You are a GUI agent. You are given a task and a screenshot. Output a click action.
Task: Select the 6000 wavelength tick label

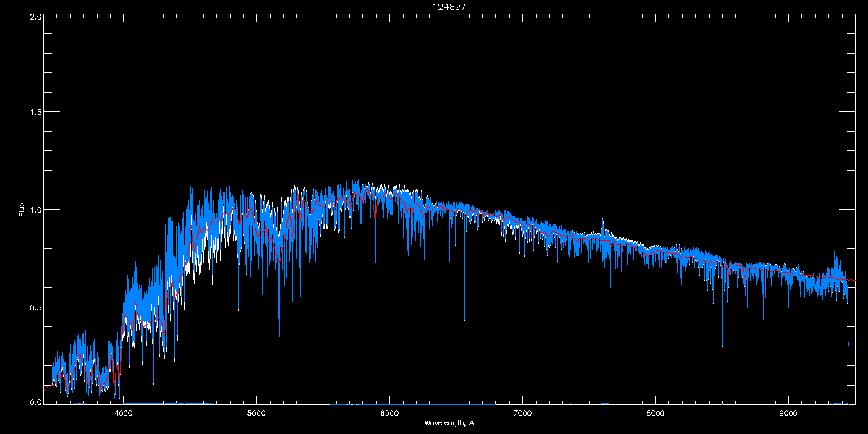coord(389,414)
